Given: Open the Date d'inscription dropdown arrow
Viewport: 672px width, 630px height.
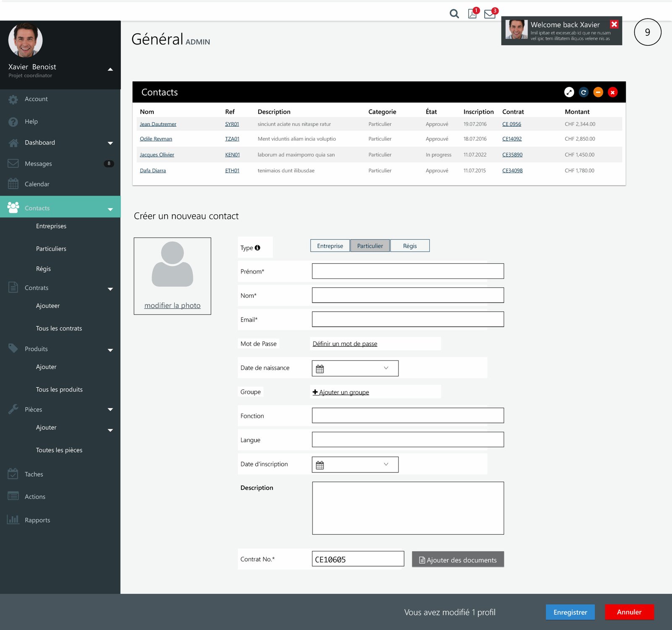Looking at the screenshot, I should click(386, 464).
